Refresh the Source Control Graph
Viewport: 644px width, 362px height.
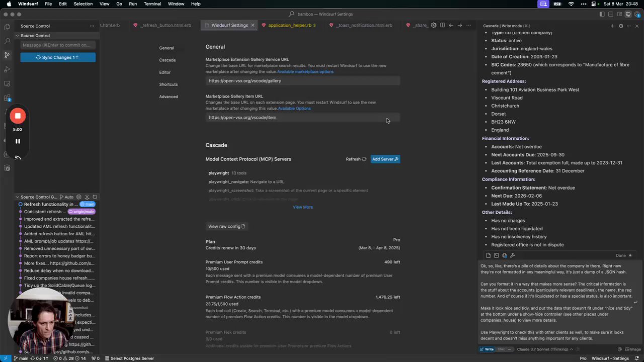(x=95, y=197)
